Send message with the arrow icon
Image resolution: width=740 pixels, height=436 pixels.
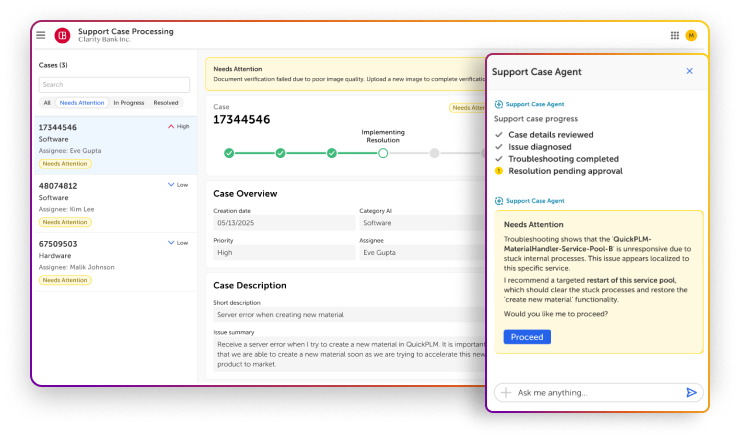point(691,393)
